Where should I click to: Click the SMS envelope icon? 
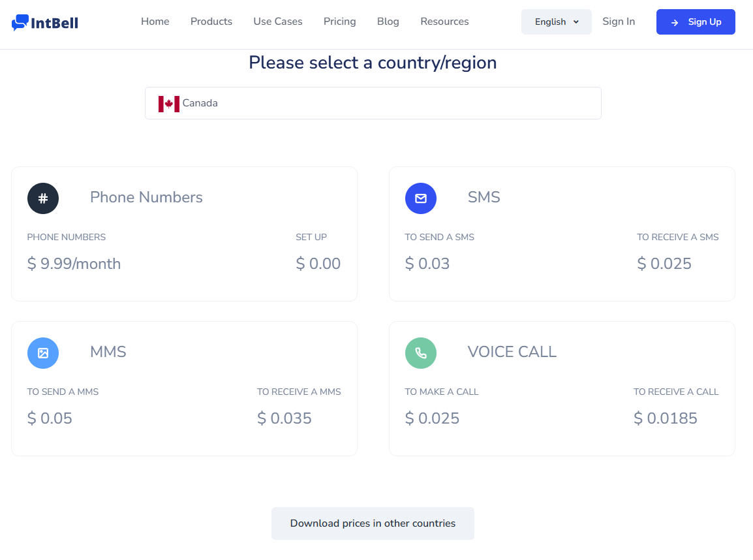tap(421, 198)
